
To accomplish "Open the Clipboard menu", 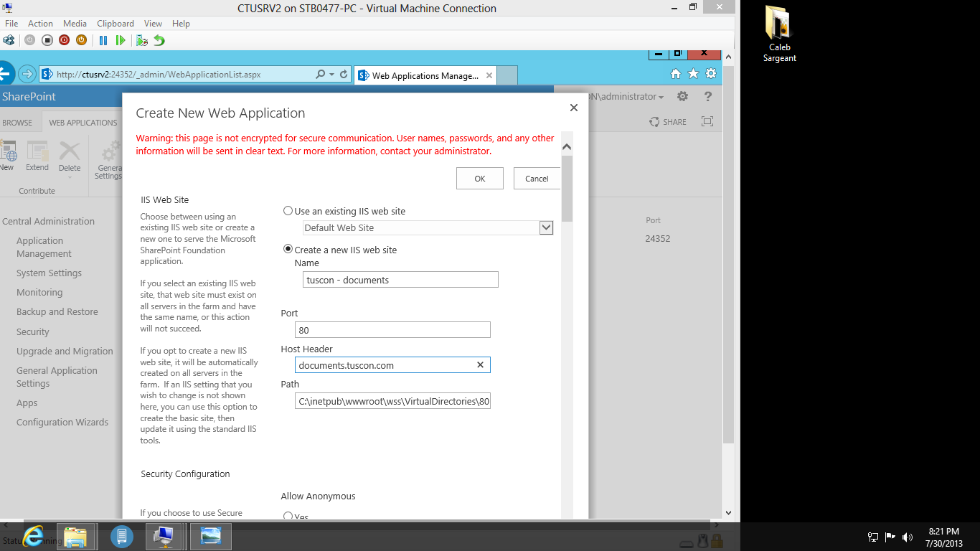I will point(115,24).
